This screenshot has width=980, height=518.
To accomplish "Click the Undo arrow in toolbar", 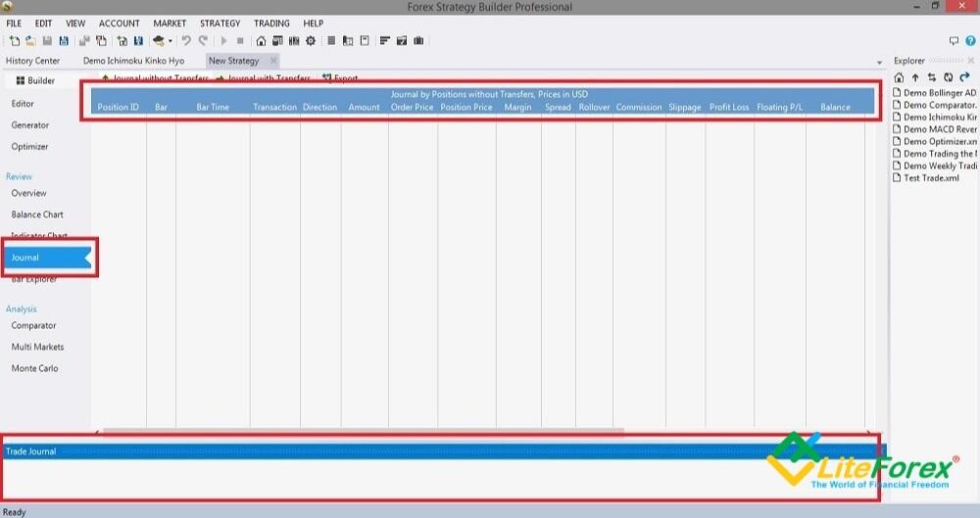I will coord(186,41).
